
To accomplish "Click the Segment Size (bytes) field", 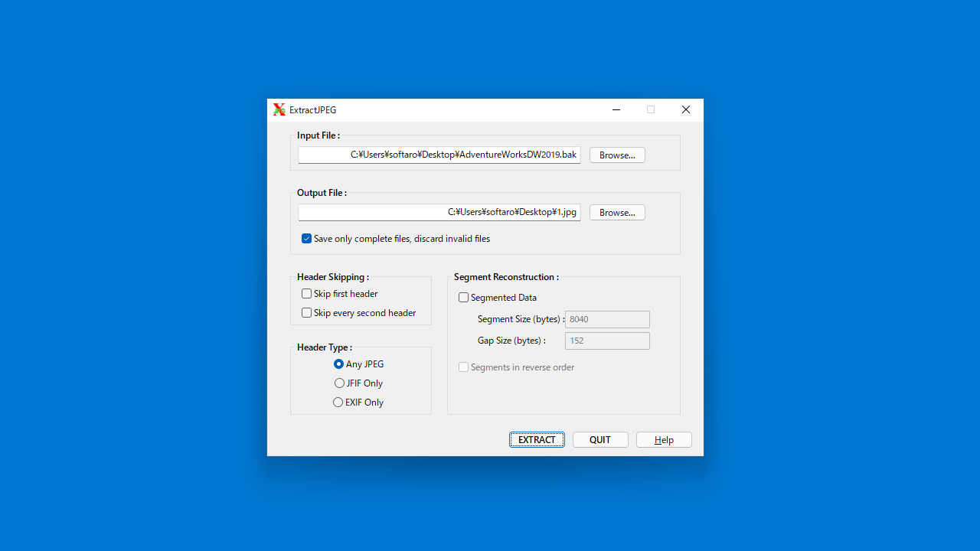I will 607,319.
